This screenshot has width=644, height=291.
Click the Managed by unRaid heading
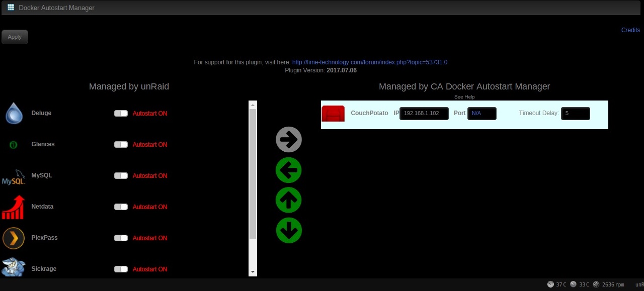129,86
